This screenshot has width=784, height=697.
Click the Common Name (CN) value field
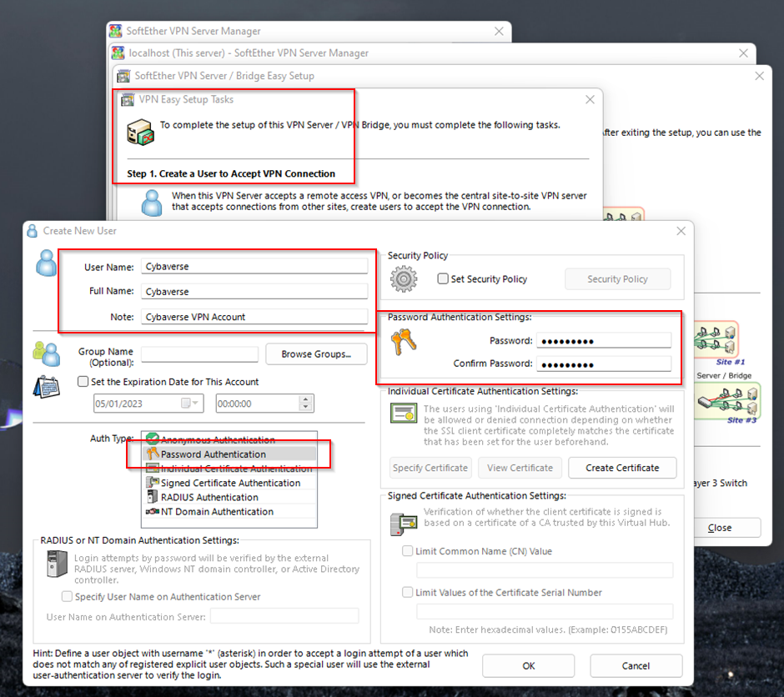(545, 570)
